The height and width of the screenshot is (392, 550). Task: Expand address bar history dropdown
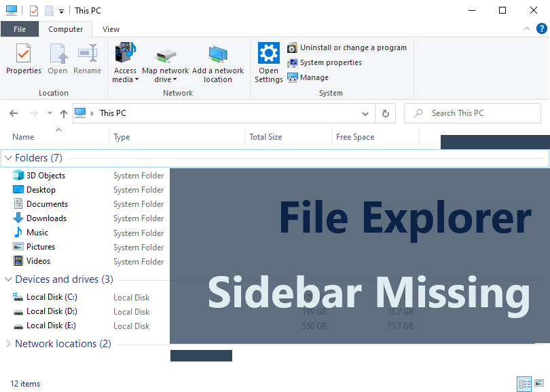tap(365, 113)
